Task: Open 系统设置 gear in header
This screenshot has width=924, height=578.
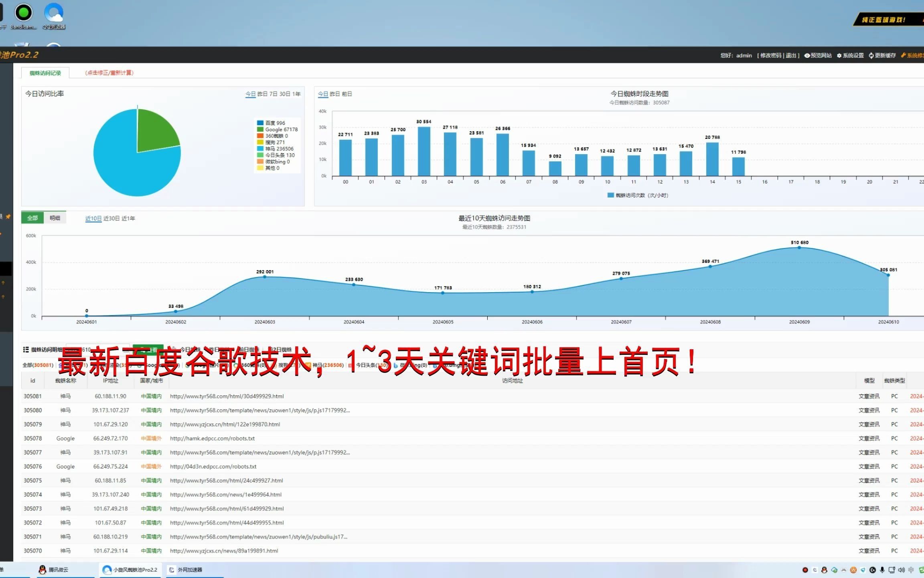Action: [850, 55]
